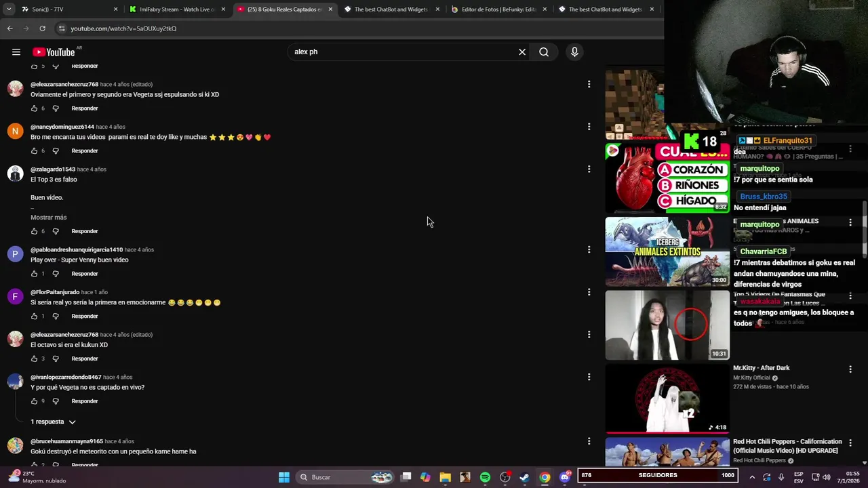Open the Windows Start menu
The image size is (868, 488).
point(284,477)
